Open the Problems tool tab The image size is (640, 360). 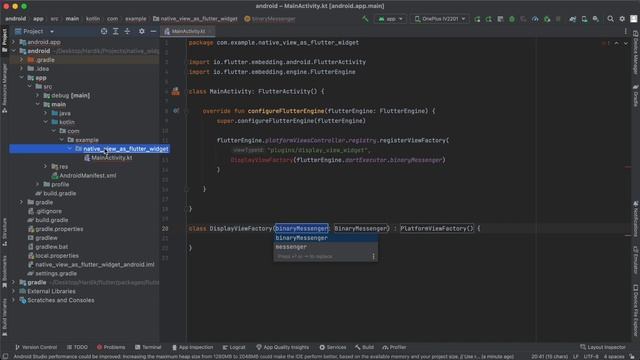(x=111, y=347)
